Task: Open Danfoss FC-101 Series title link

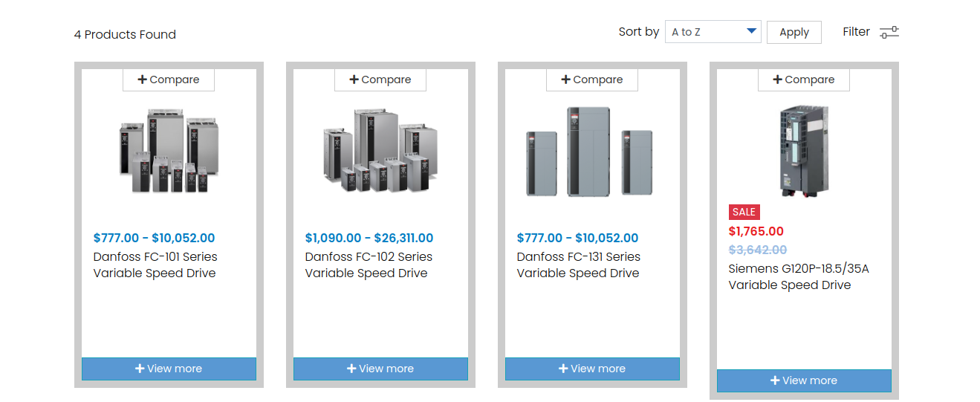Action: (x=155, y=265)
